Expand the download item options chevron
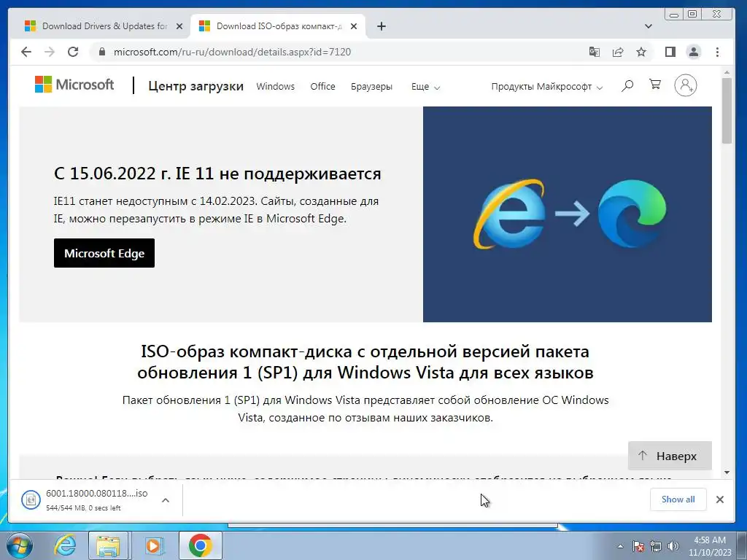The image size is (747, 560). (x=166, y=500)
